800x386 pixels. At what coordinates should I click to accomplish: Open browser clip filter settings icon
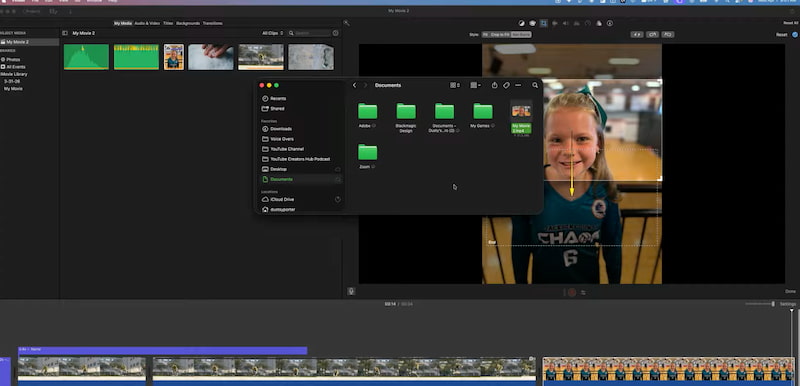pos(336,33)
